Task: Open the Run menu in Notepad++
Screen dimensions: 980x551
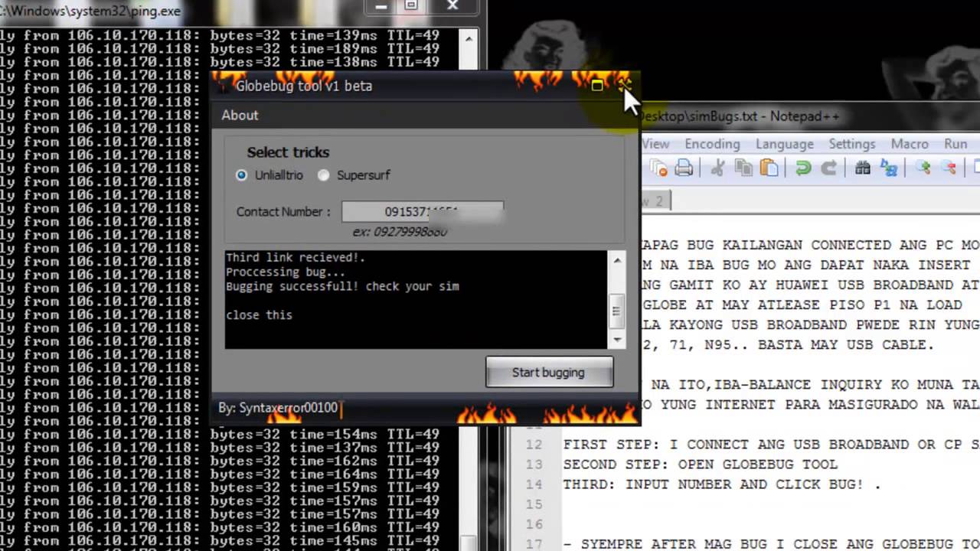Action: pyautogui.click(x=955, y=144)
